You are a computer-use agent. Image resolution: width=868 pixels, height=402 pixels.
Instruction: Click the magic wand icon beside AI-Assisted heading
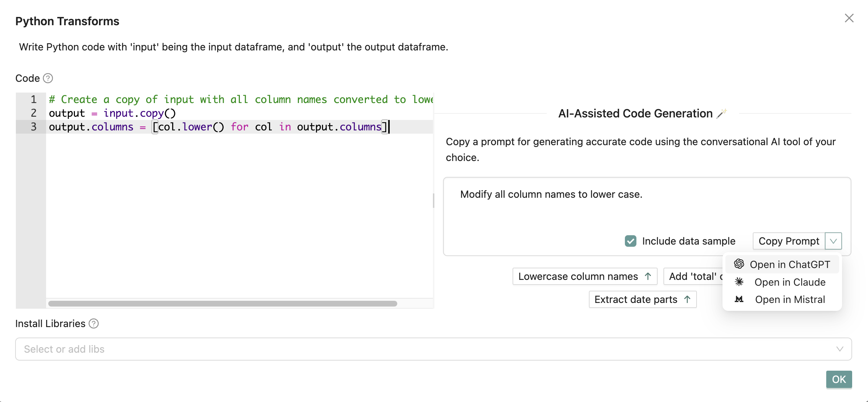722,113
